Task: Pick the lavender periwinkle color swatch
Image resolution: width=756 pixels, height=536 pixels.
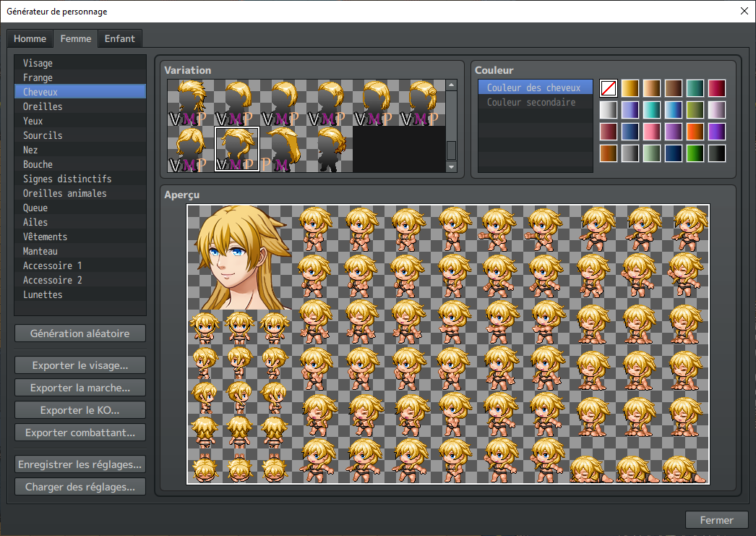Action: (630, 110)
